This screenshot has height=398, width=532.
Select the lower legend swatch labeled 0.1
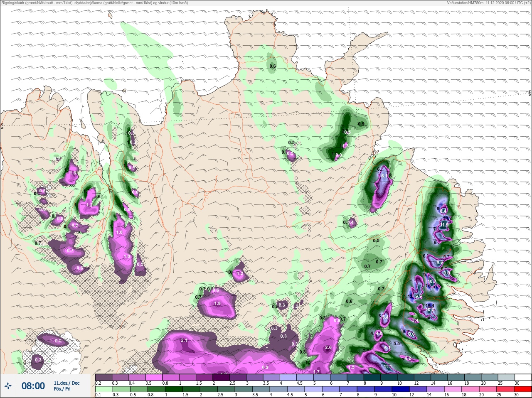coord(103,389)
